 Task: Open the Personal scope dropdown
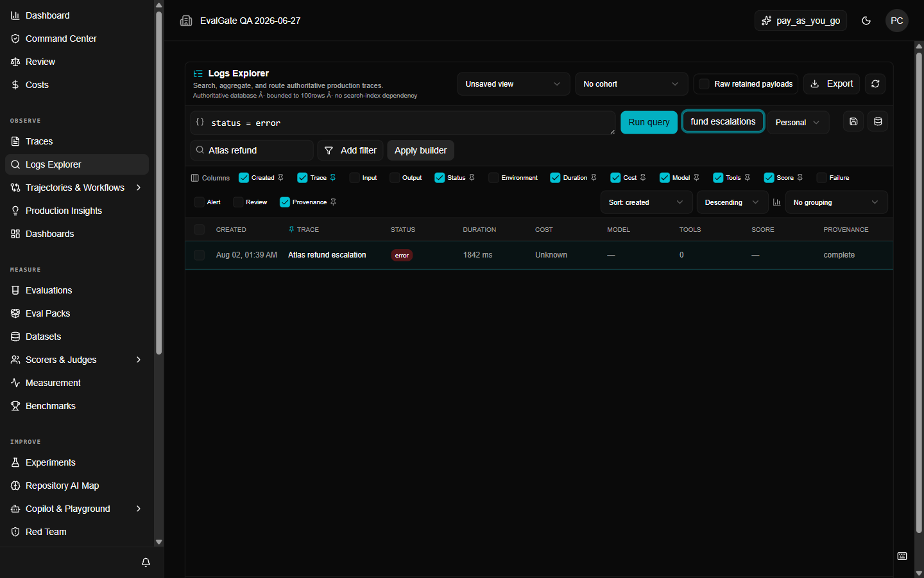click(798, 122)
